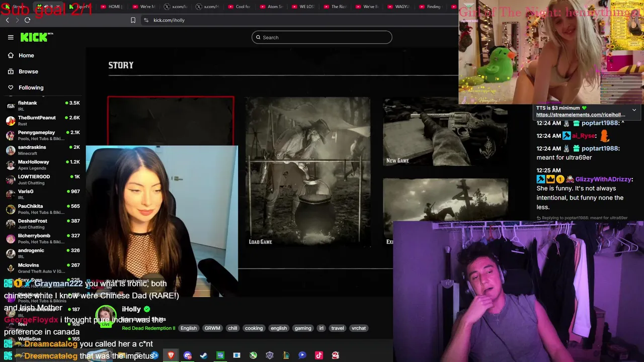Select Home in Kick sidebar

[26, 55]
